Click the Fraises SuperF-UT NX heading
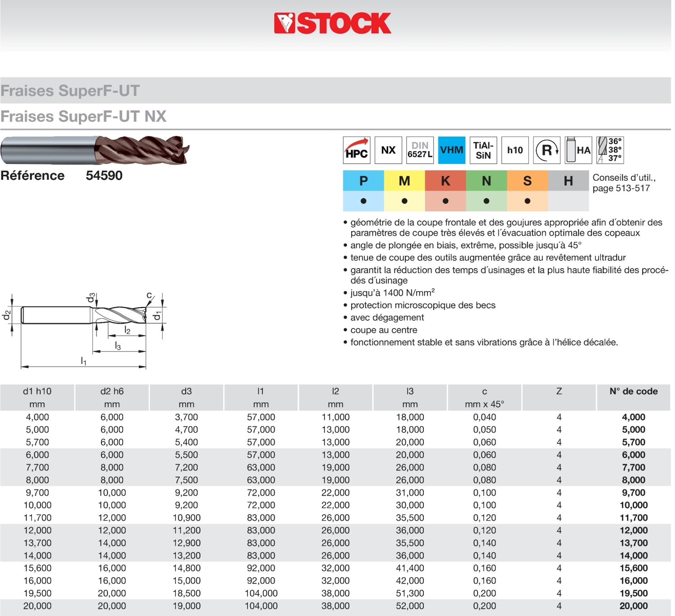This screenshot has width=675, height=616. pyautogui.click(x=83, y=116)
